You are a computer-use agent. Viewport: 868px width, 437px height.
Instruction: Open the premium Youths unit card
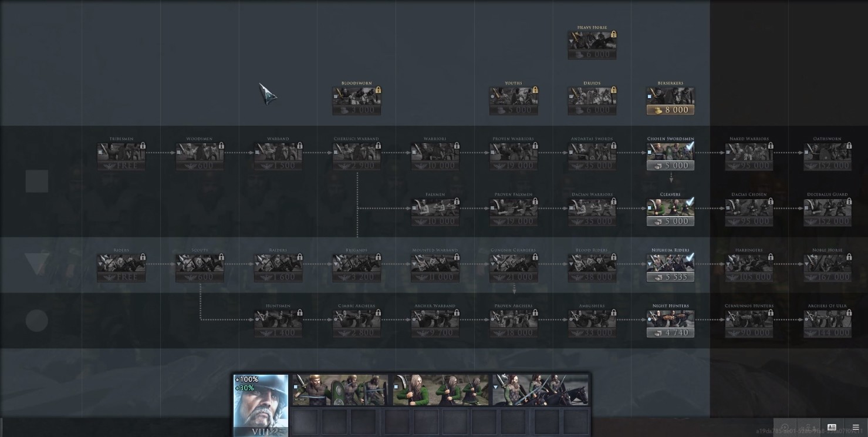tap(514, 101)
